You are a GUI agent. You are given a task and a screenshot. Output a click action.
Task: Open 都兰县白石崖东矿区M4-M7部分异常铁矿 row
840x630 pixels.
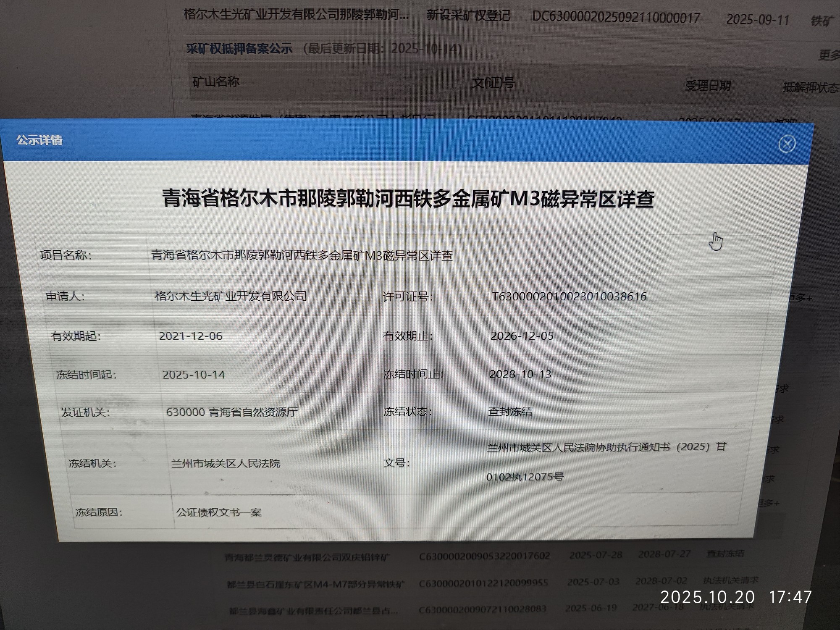coord(315,584)
